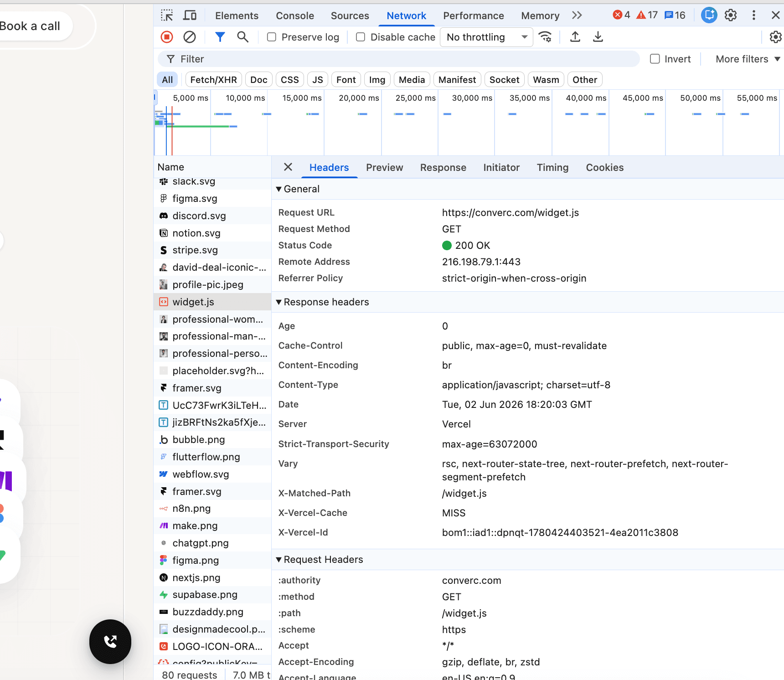Import HAR file upload icon
The width and height of the screenshot is (784, 680).
575,37
